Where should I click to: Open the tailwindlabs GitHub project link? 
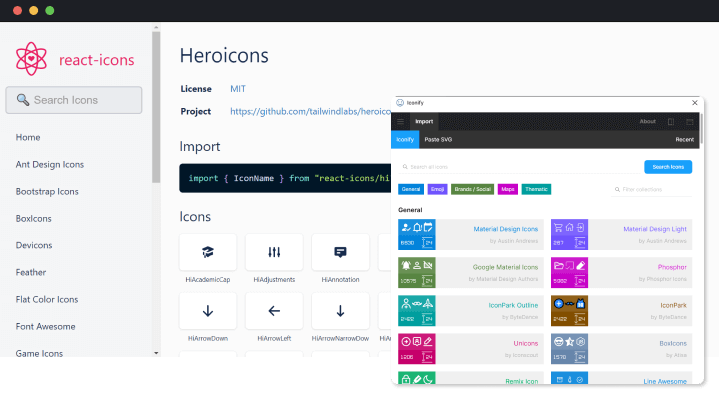pyautogui.click(x=310, y=111)
